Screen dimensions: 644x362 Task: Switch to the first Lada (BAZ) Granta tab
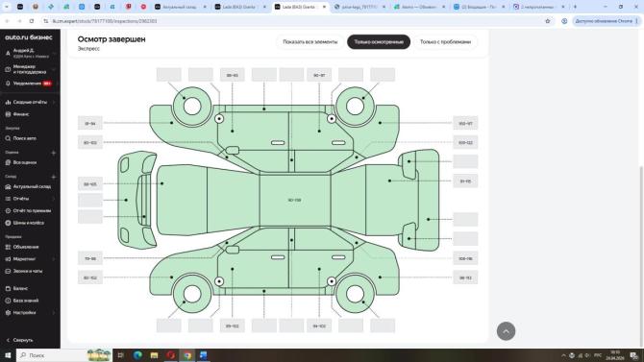[x=239, y=7]
